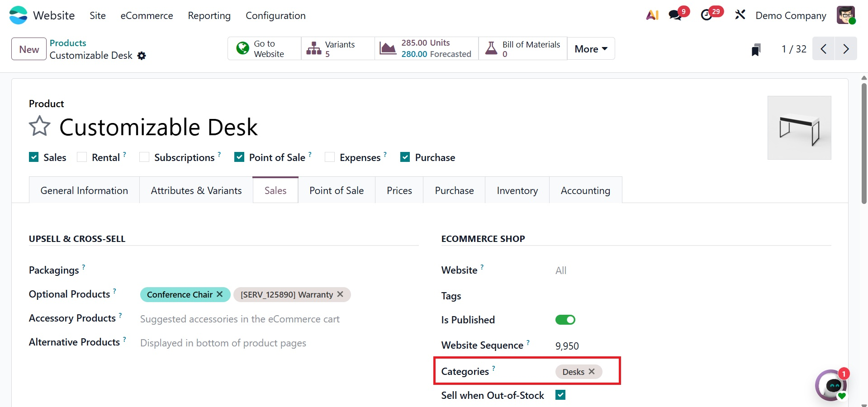The height and width of the screenshot is (407, 868).
Task: Toggle the Is Published switch
Action: (565, 320)
